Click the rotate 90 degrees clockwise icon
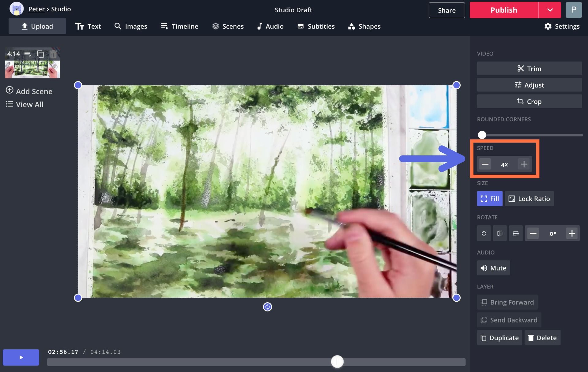Screen dimensions: 588x372 pos(484,233)
